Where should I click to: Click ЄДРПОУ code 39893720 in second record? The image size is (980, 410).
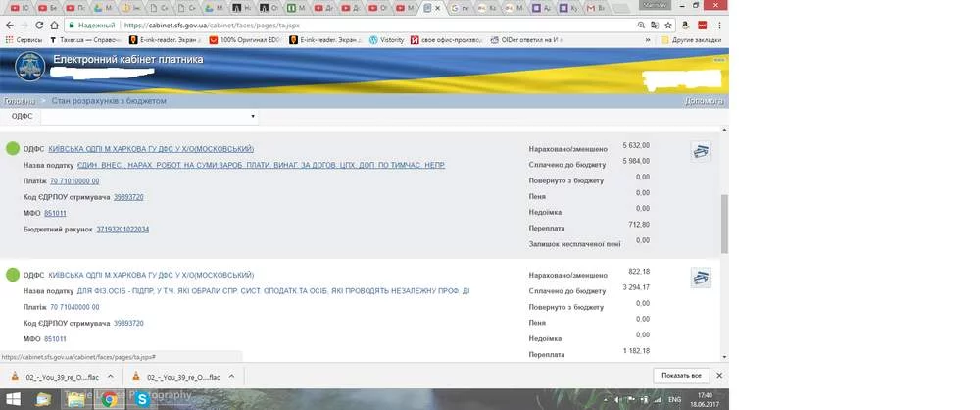click(x=128, y=323)
